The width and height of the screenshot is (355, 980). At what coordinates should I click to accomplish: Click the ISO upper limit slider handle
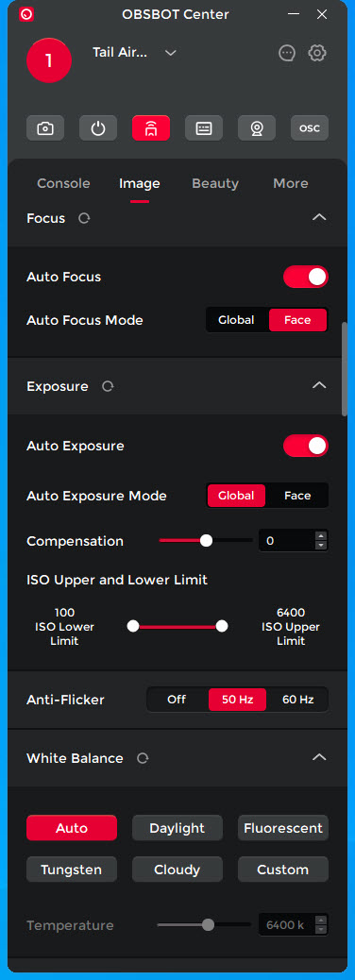point(222,626)
